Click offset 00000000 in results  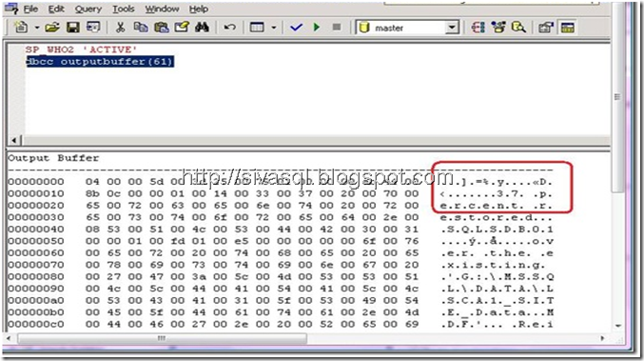36,182
